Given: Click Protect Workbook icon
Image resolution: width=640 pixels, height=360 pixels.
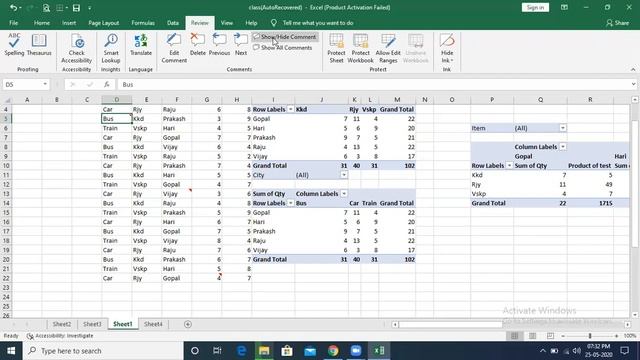Looking at the screenshot, I should tap(360, 48).
